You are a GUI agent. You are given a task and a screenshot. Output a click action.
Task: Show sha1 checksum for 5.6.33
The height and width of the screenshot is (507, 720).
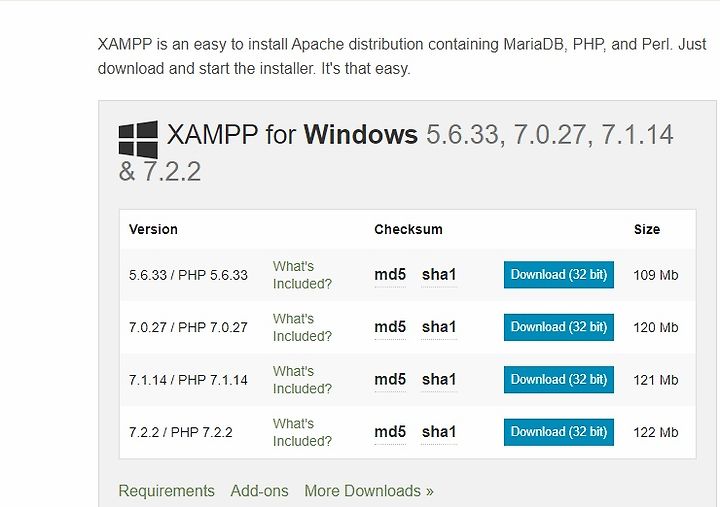point(439,275)
